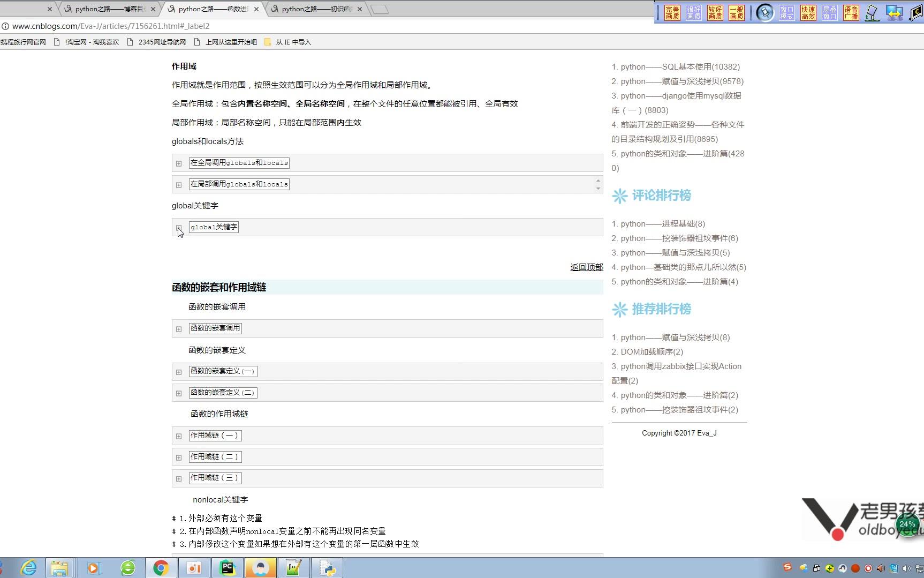Click the screen-share icon on recorder toolbar
Screen dimensions: 924x578
(x=895, y=13)
